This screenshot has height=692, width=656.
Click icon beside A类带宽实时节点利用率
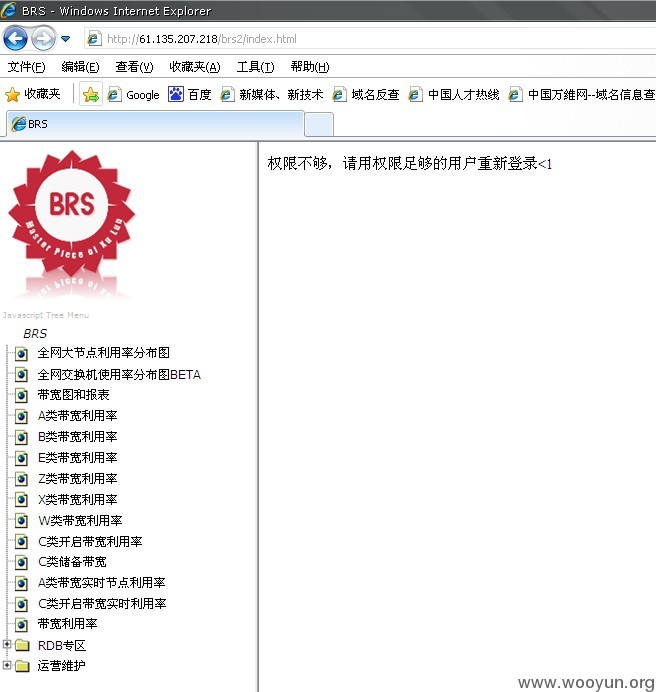pos(21,583)
